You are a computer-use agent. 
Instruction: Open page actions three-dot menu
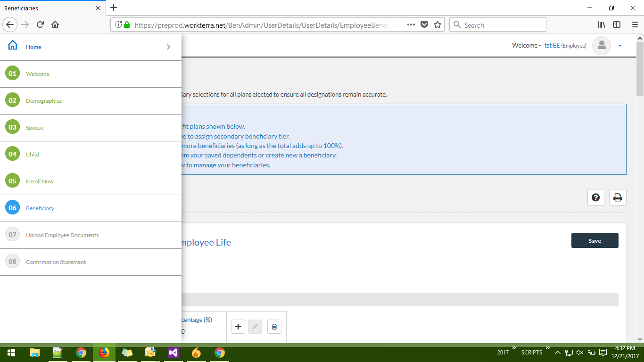[411, 25]
